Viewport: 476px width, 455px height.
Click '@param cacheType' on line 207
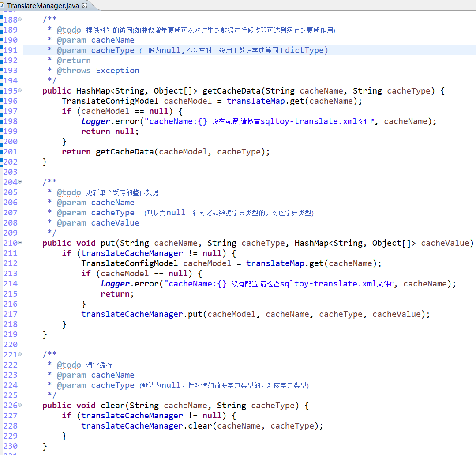(x=95, y=213)
